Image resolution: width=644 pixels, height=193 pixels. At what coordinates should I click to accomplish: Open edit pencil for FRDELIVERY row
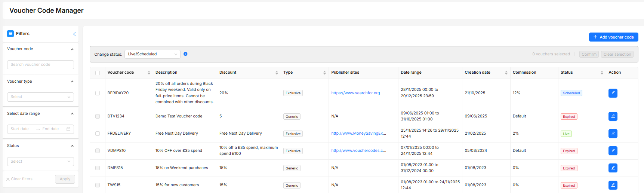613,134
